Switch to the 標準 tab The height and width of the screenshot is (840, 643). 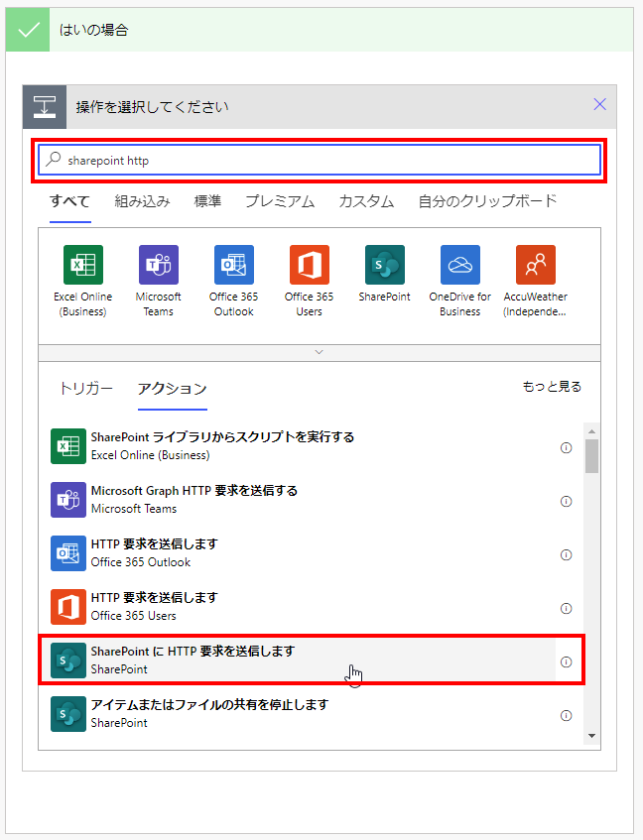(x=207, y=201)
